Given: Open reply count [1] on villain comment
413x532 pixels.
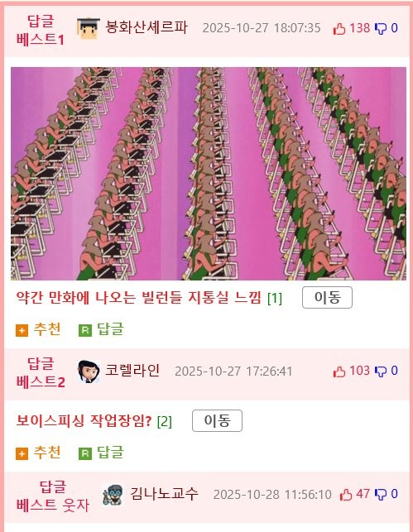Looking at the screenshot, I should click(275, 298).
